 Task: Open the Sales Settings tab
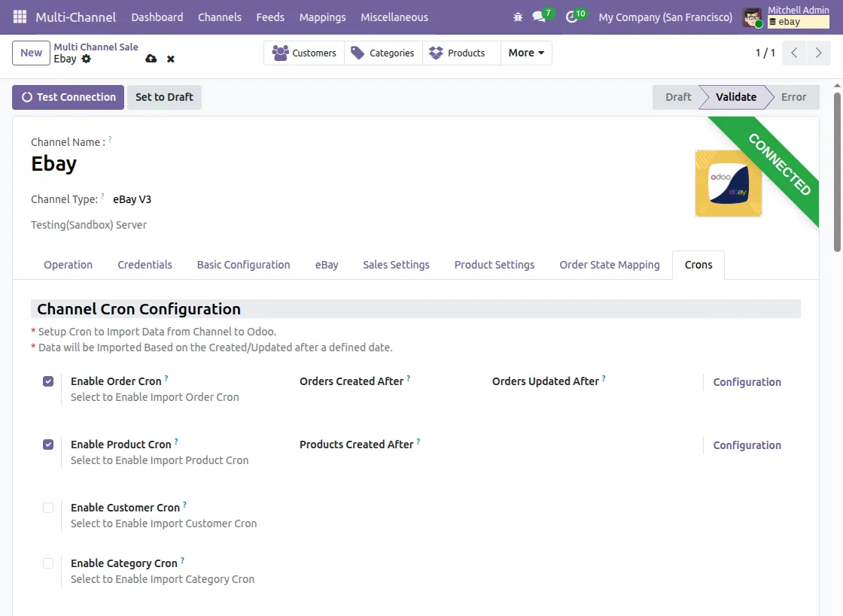tap(396, 265)
